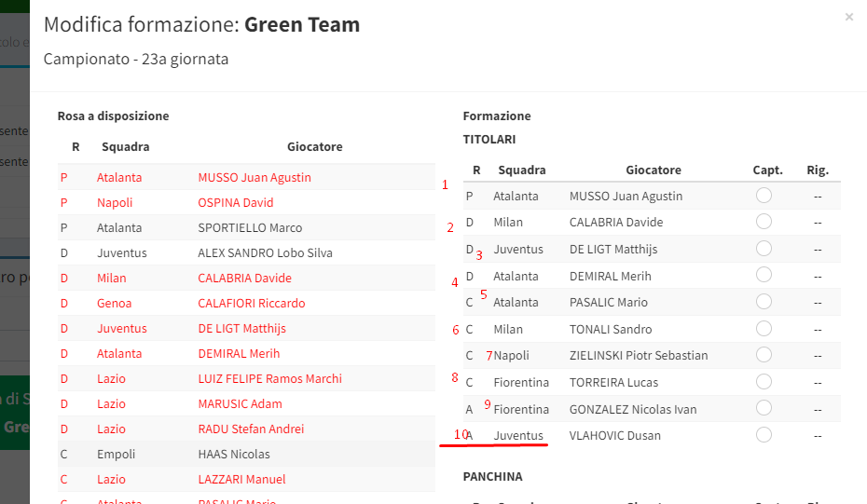Click HAAS Nicolas in the roster list
This screenshot has height=504, width=867.
click(x=233, y=454)
